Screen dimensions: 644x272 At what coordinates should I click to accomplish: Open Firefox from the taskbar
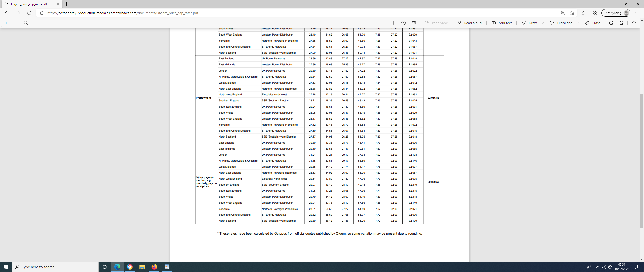click(154, 267)
